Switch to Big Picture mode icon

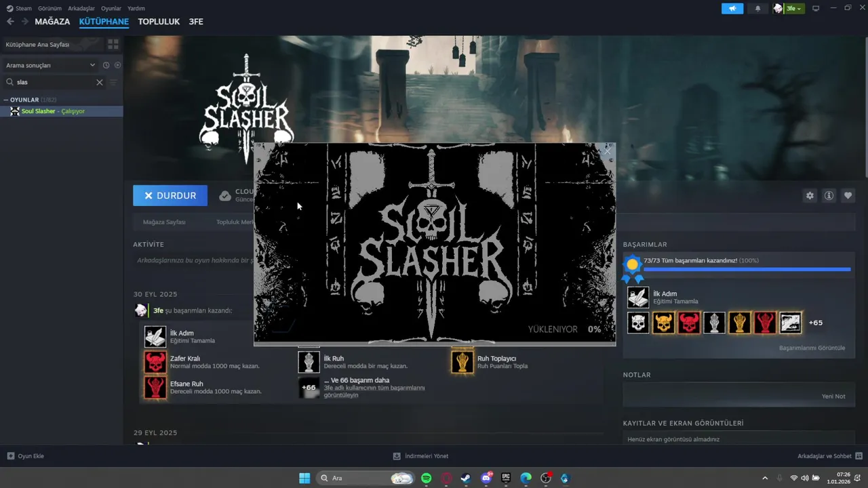point(816,8)
